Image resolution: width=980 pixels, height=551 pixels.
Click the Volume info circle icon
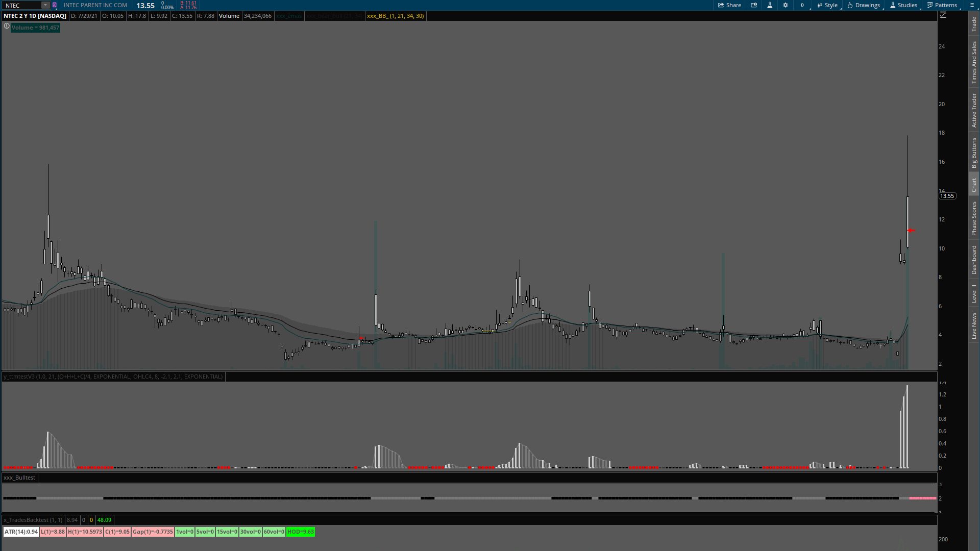pyautogui.click(x=7, y=26)
